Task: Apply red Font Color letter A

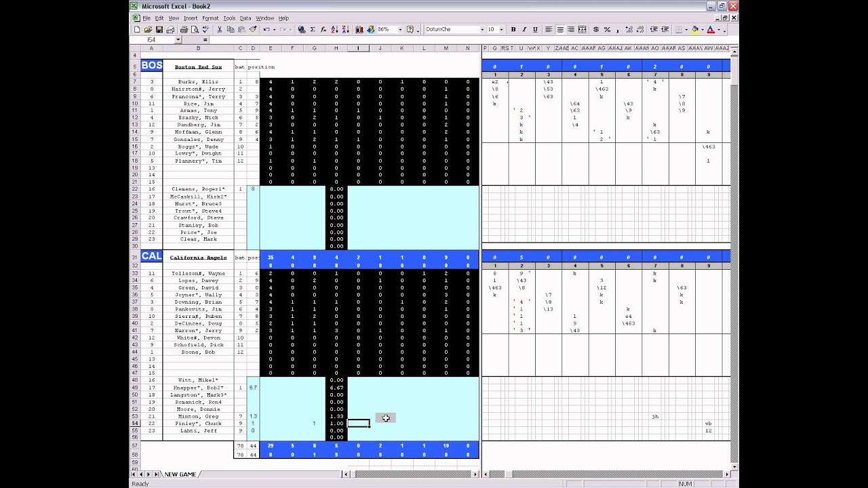Action: coord(710,30)
